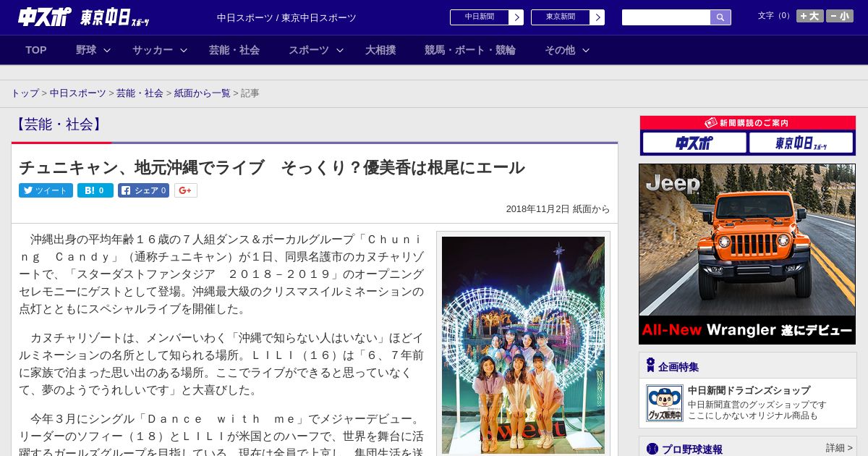868x456 pixels.
Task: Decrease text size with the 小 button
Action: (840, 16)
